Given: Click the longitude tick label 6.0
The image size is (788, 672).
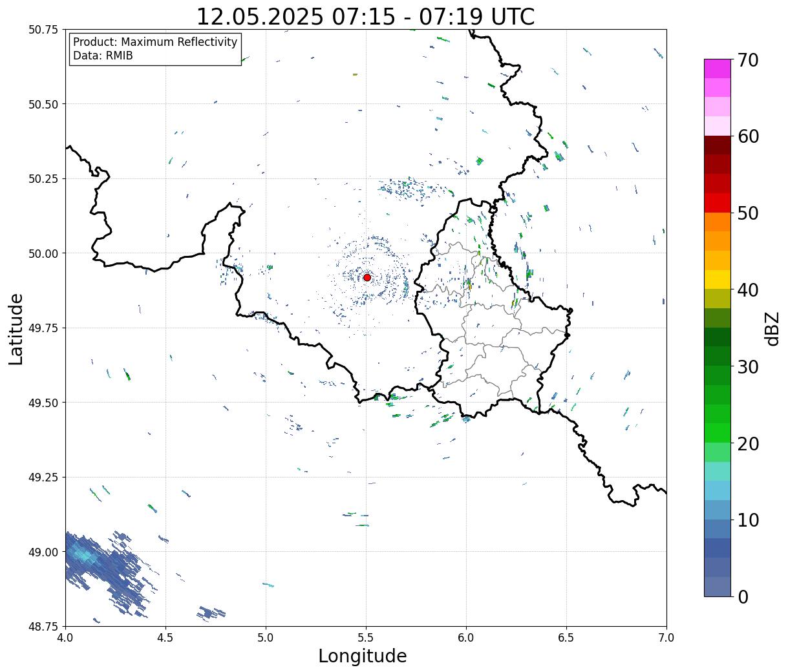Looking at the screenshot, I should pyautogui.click(x=466, y=638).
